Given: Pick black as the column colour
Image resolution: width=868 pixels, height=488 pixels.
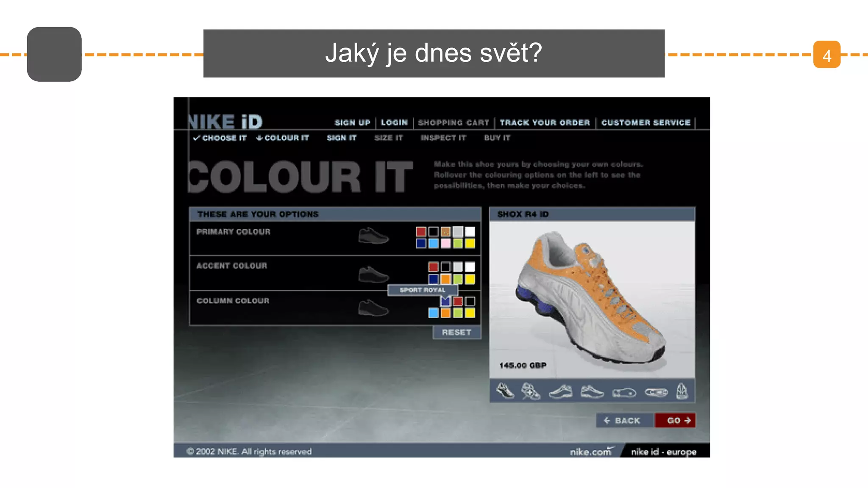Looking at the screenshot, I should click(x=470, y=301).
